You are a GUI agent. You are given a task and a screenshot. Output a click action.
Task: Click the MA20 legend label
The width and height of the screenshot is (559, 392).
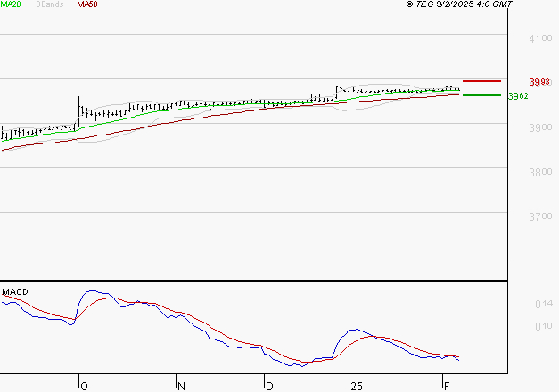(11, 4)
